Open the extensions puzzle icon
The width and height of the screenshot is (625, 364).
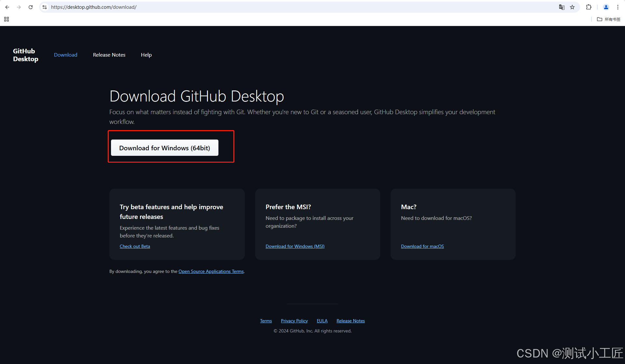tap(589, 7)
